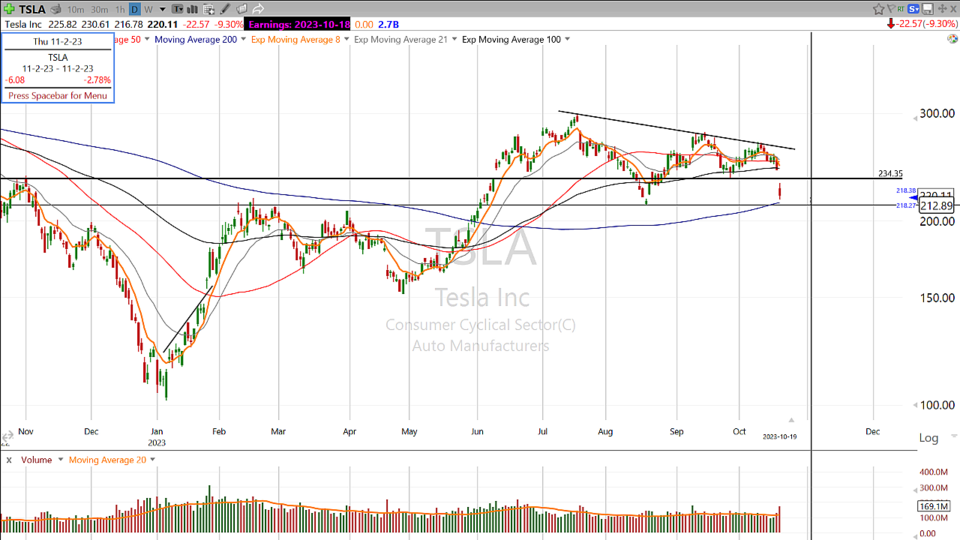Open Moving Average 20 volume dropdown arrow

pyautogui.click(x=152, y=460)
